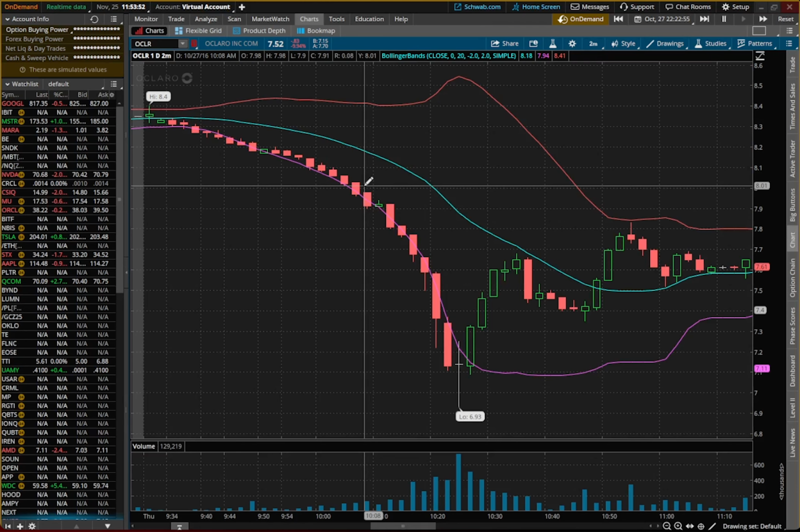Viewport: 800px width, 532px height.
Task: Open the Share chart menu
Action: [504, 43]
